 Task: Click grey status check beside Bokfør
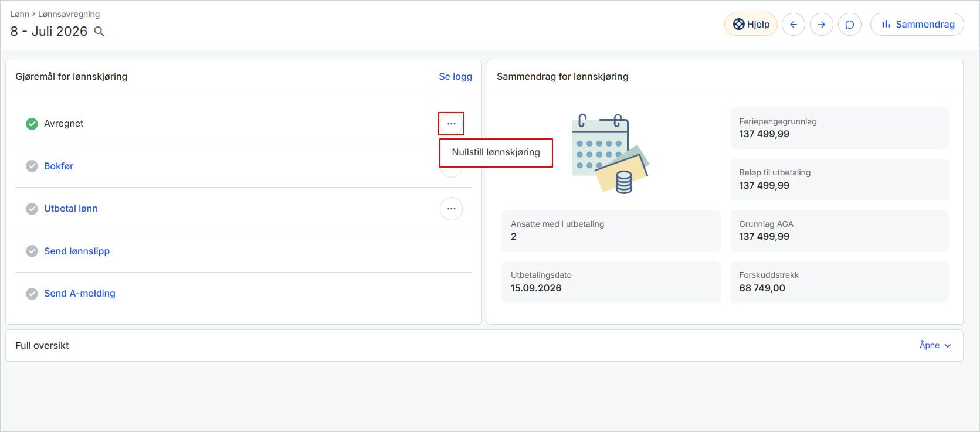(x=32, y=166)
